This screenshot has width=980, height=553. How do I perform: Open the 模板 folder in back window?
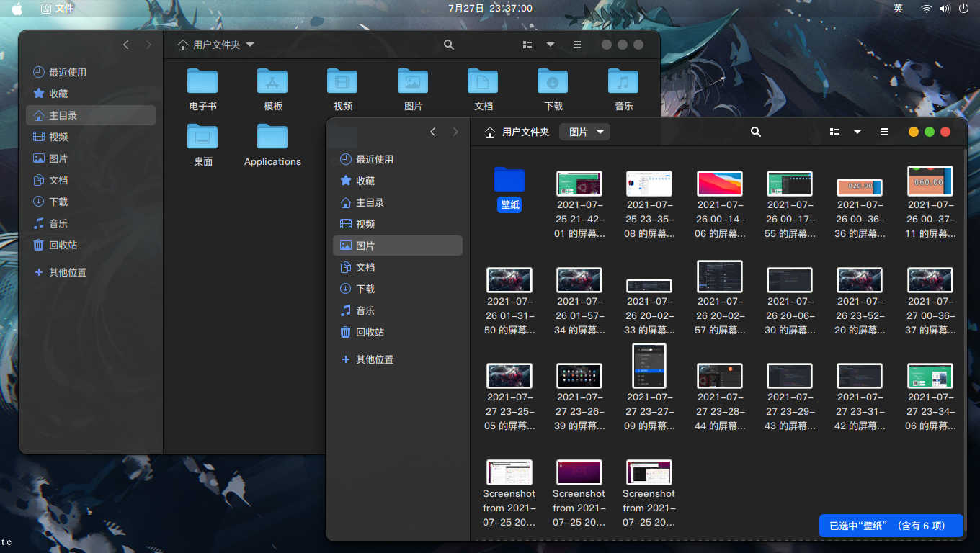pyautogui.click(x=272, y=81)
